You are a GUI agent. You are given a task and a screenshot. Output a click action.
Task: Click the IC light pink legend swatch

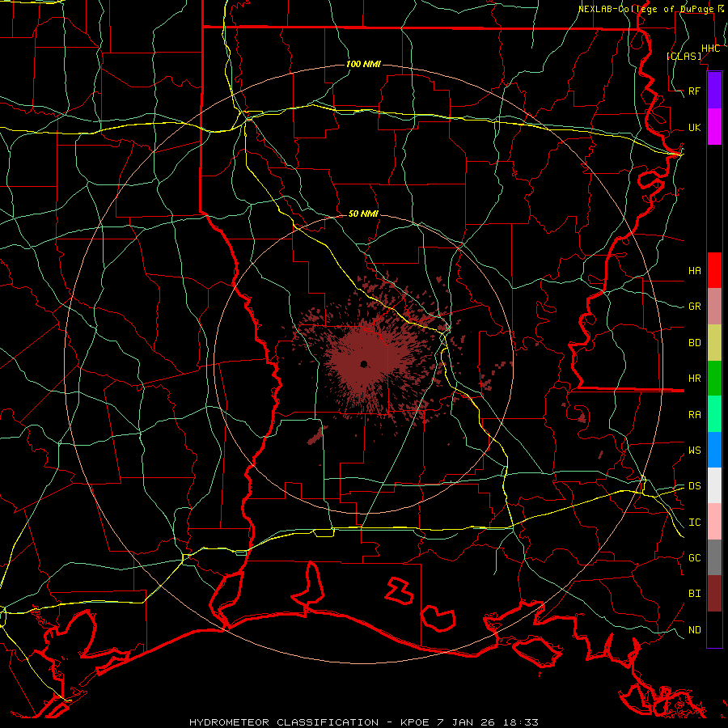coord(714,522)
